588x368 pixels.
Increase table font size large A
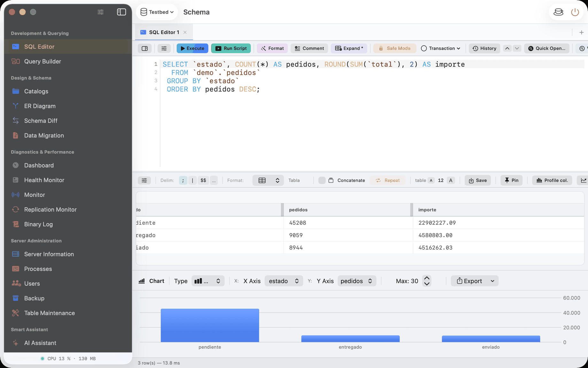coord(451,180)
